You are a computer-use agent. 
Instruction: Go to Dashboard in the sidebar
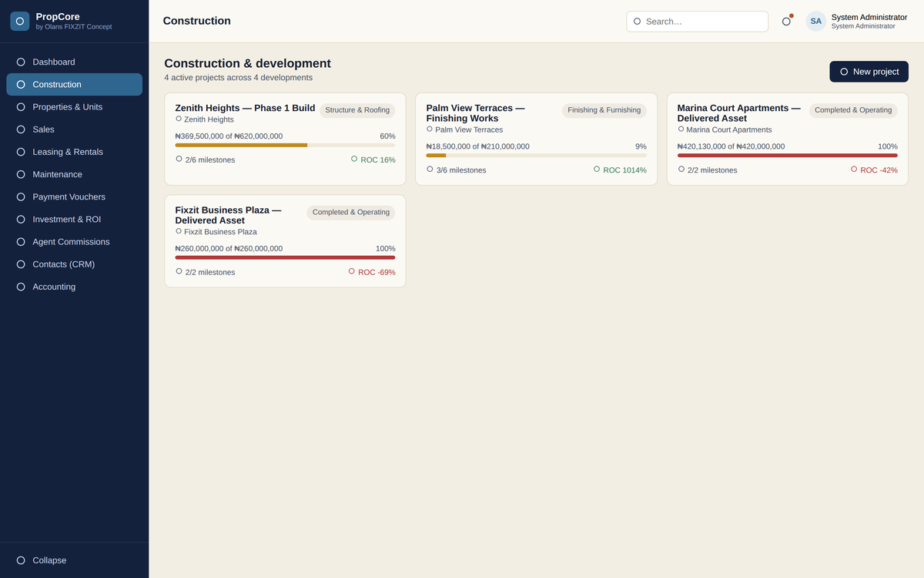[x=74, y=62]
